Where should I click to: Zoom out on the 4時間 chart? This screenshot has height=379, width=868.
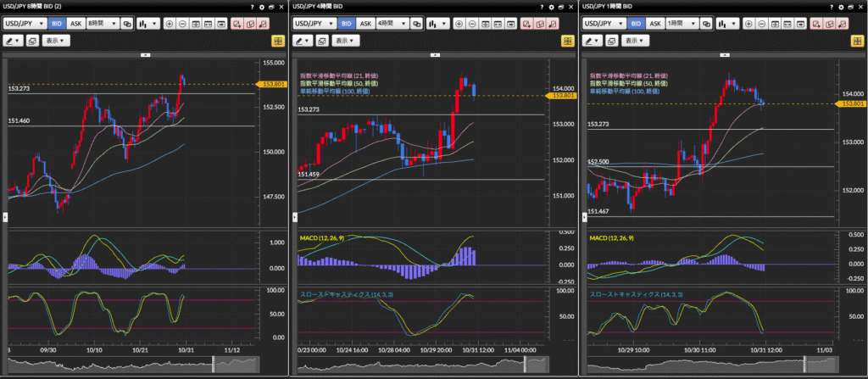(474, 24)
